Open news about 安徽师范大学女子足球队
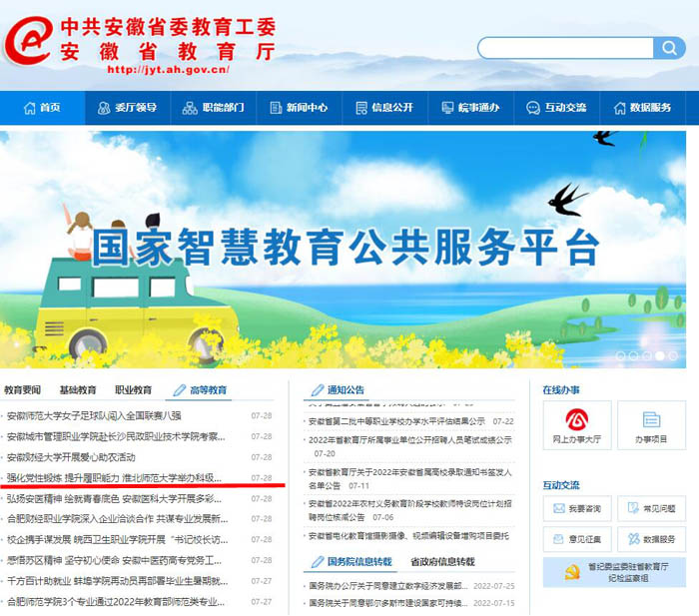The image size is (699, 616). (94, 416)
